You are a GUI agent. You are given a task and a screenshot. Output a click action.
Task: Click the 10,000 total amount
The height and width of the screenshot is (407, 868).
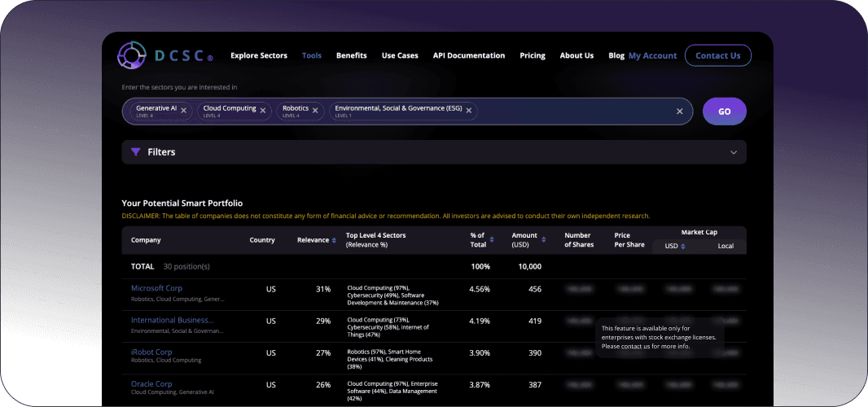(530, 266)
